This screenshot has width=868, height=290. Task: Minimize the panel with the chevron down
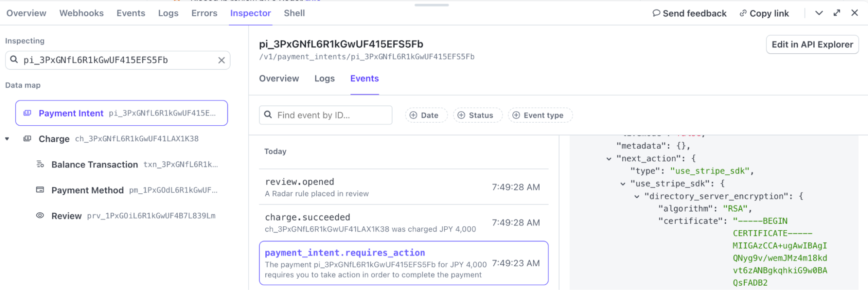click(819, 13)
